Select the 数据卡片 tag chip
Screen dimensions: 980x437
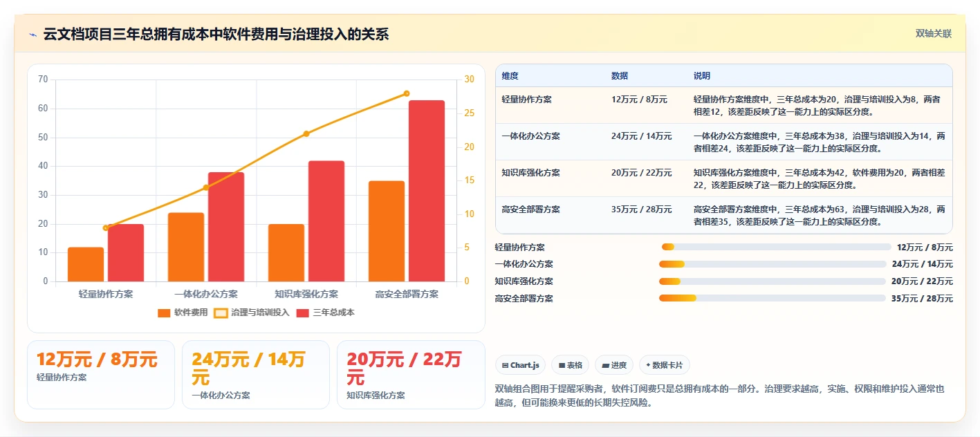pos(664,365)
